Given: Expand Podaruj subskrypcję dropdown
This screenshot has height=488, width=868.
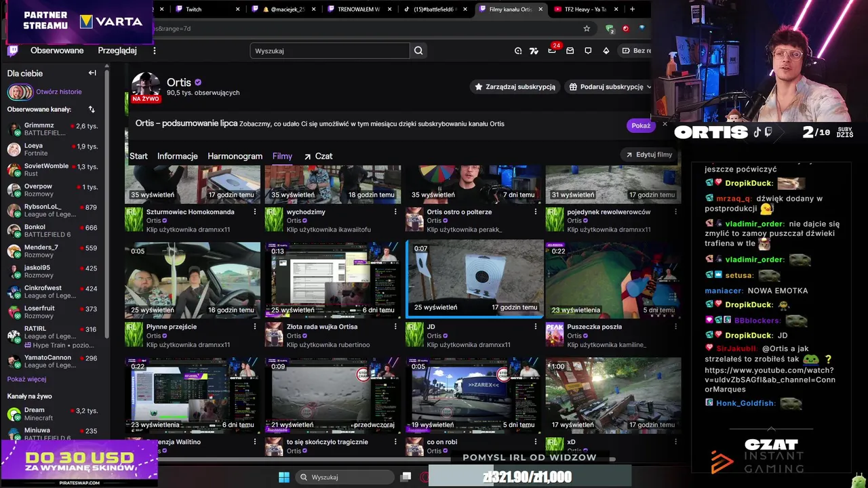Looking at the screenshot, I should click(x=648, y=87).
